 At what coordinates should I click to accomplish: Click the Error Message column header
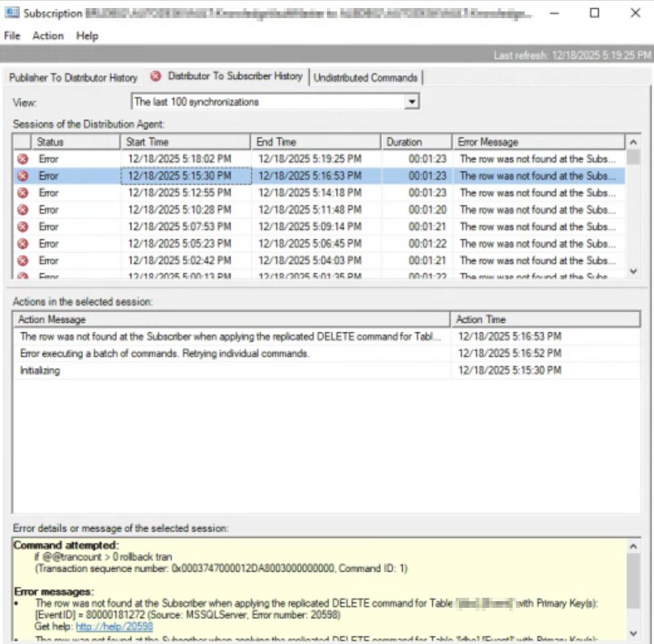point(539,142)
